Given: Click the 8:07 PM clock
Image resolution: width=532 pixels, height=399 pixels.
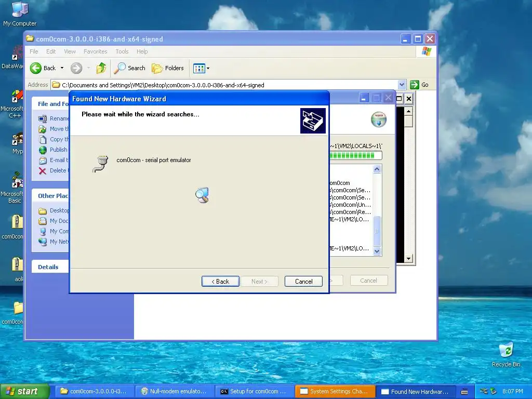Looking at the screenshot, I should 513,392.
